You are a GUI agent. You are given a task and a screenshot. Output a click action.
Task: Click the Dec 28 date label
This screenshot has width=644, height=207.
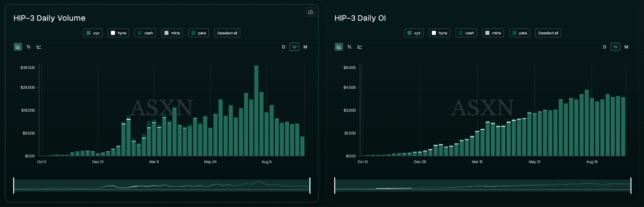[x=420, y=162]
